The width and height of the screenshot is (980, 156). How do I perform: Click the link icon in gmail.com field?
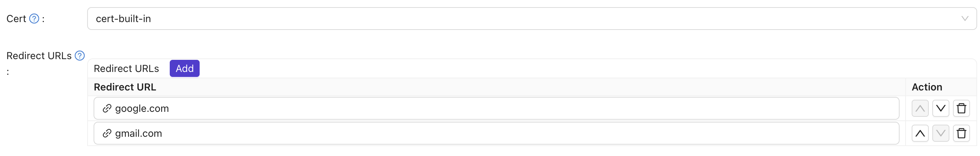click(x=107, y=134)
